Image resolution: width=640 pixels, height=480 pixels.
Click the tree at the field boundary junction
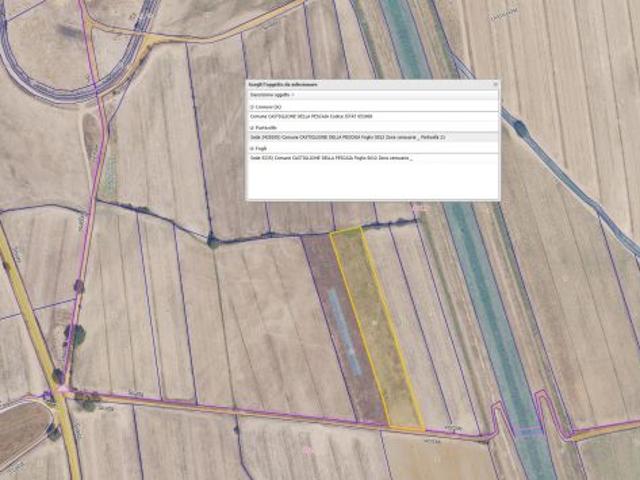(x=213, y=241)
